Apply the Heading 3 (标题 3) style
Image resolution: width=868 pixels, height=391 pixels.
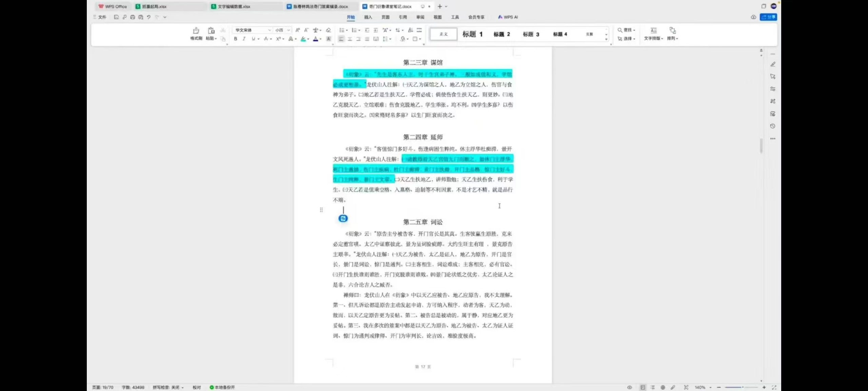click(531, 34)
